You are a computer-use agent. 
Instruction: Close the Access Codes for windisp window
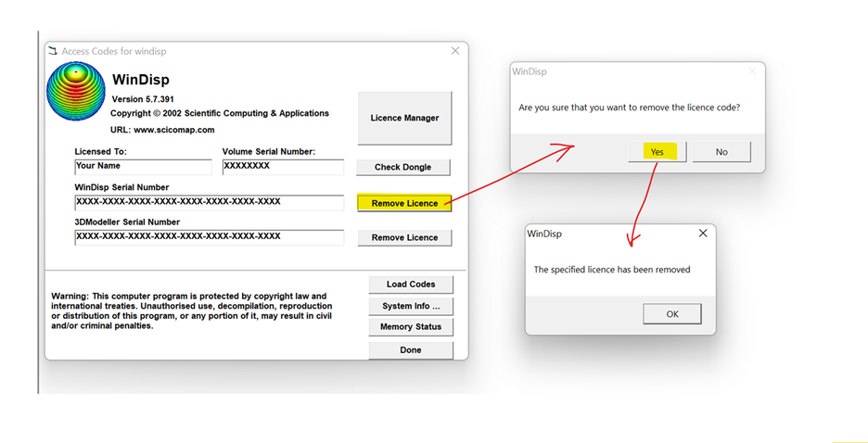(x=454, y=51)
